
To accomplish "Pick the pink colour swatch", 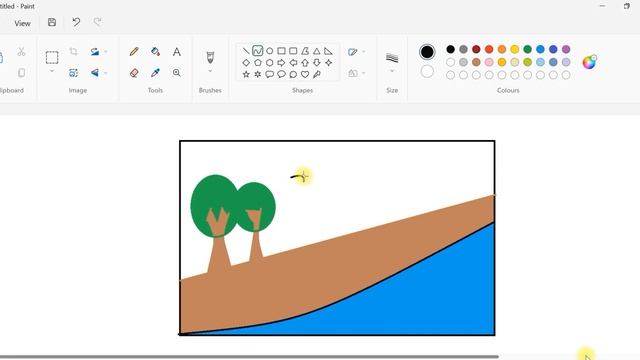I will [489, 62].
